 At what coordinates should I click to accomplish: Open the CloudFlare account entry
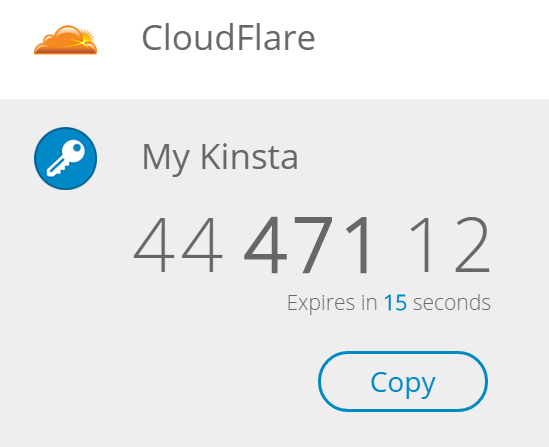click(274, 49)
